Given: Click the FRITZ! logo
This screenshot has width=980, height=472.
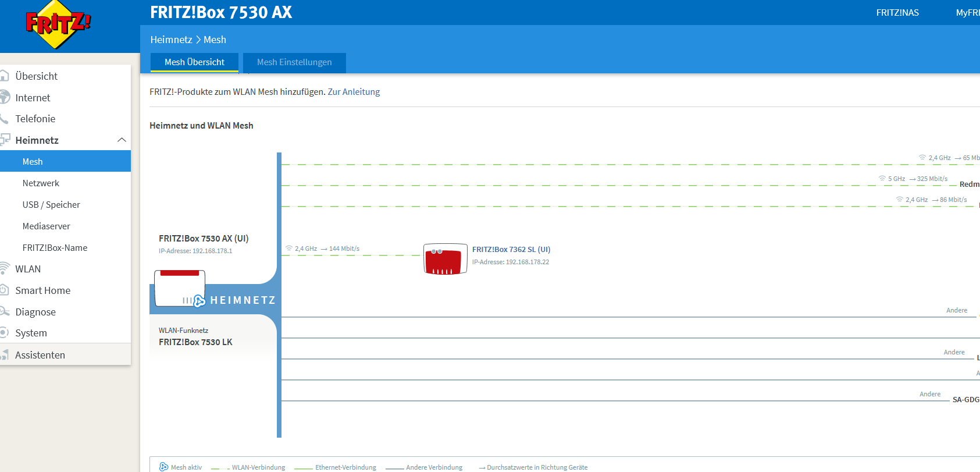Looking at the screenshot, I should [x=58, y=24].
